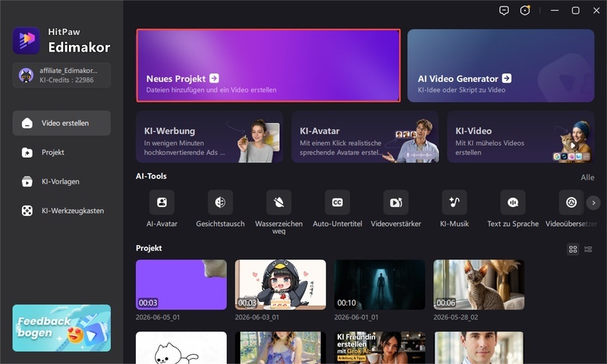Screen dimensions: 607x364
Task: Click the project name 2026-06-03_01
Action: coord(257,317)
